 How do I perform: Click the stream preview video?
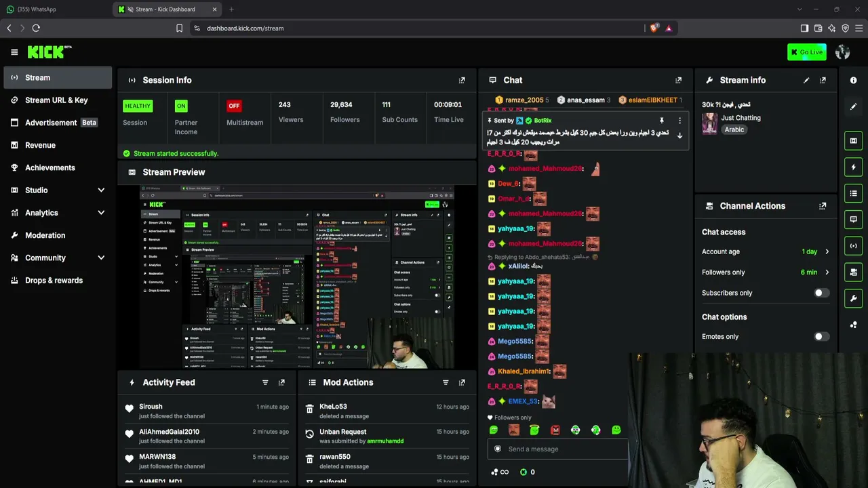tap(297, 277)
